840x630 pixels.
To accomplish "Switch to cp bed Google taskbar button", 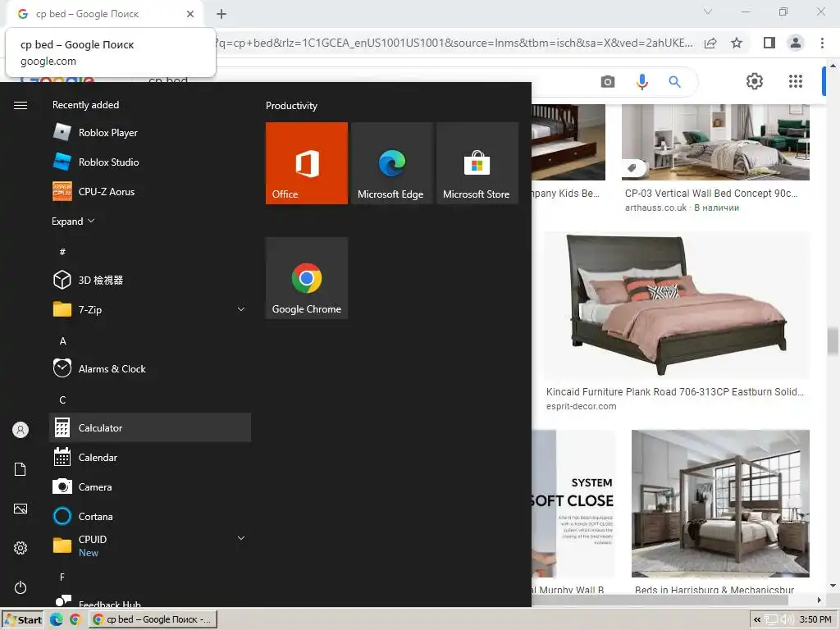I will click(x=153, y=619).
